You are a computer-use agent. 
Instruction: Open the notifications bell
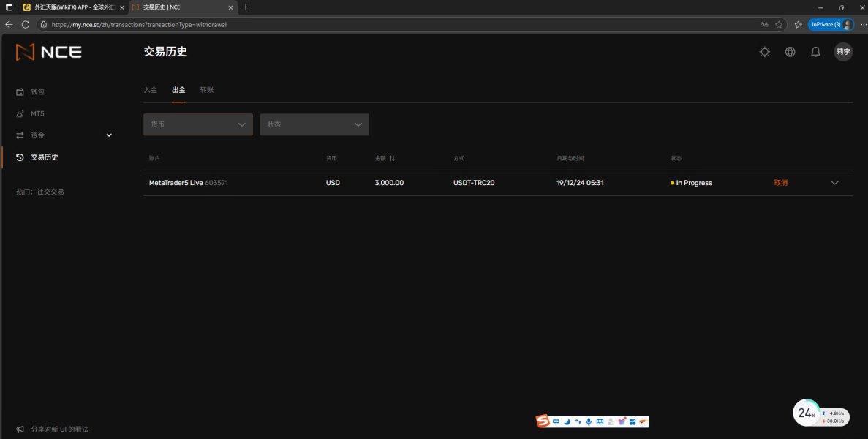(x=815, y=52)
